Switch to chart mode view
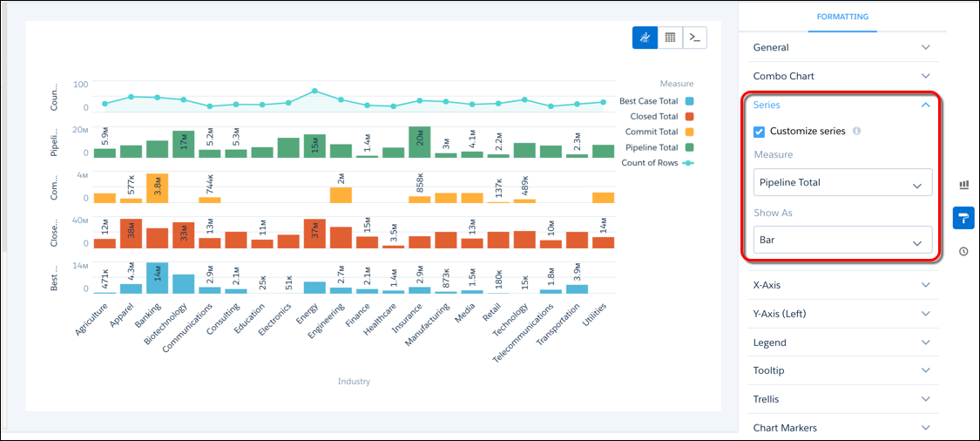Image resolution: width=980 pixels, height=441 pixels. [x=645, y=37]
